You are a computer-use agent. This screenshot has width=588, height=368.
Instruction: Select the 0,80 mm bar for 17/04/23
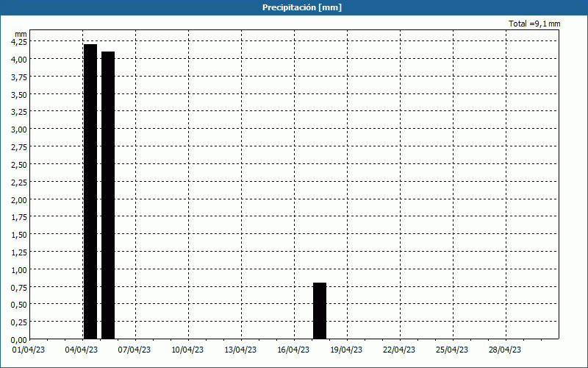[x=320, y=311]
